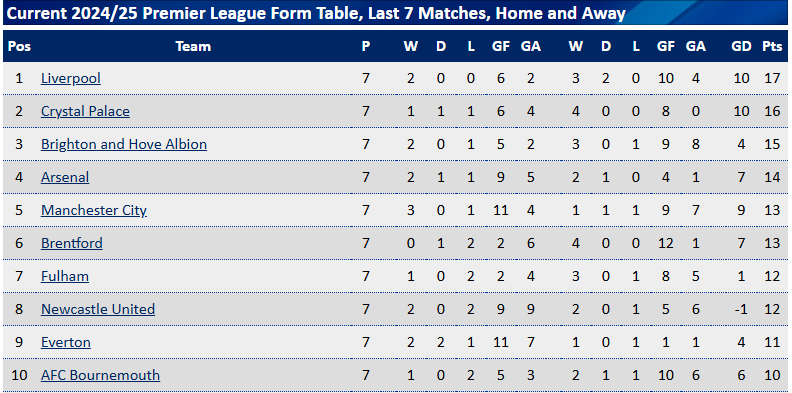Click Liverpool's 17 points cell
The width and height of the screenshot is (792, 393).
(x=772, y=78)
